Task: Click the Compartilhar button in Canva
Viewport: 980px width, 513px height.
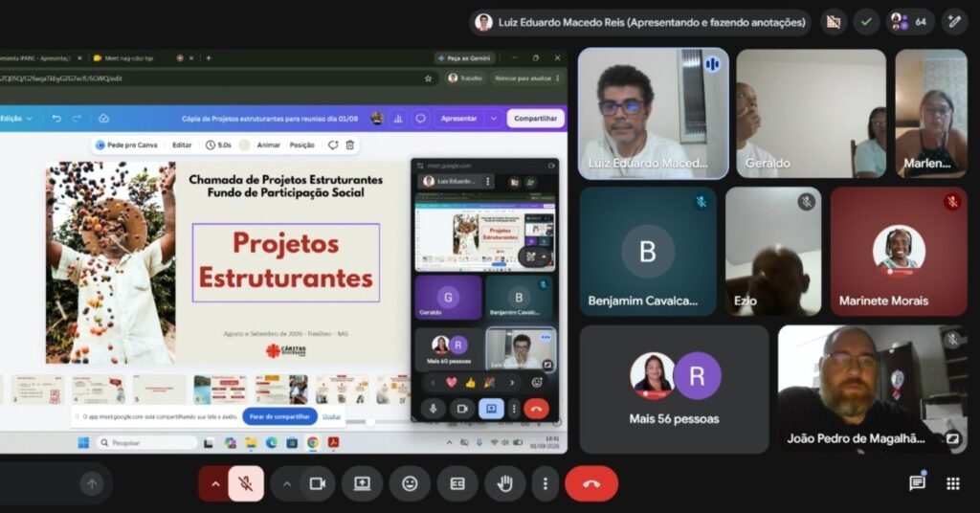Action: coord(535,118)
